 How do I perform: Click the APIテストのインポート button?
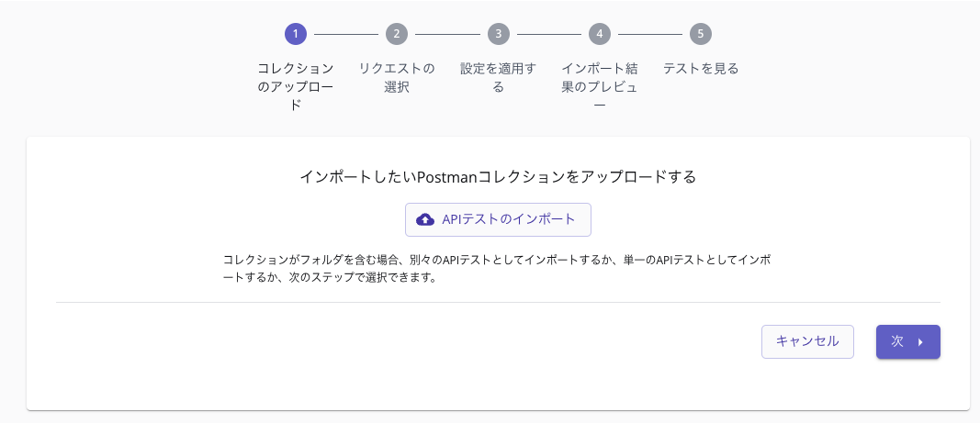[498, 219]
